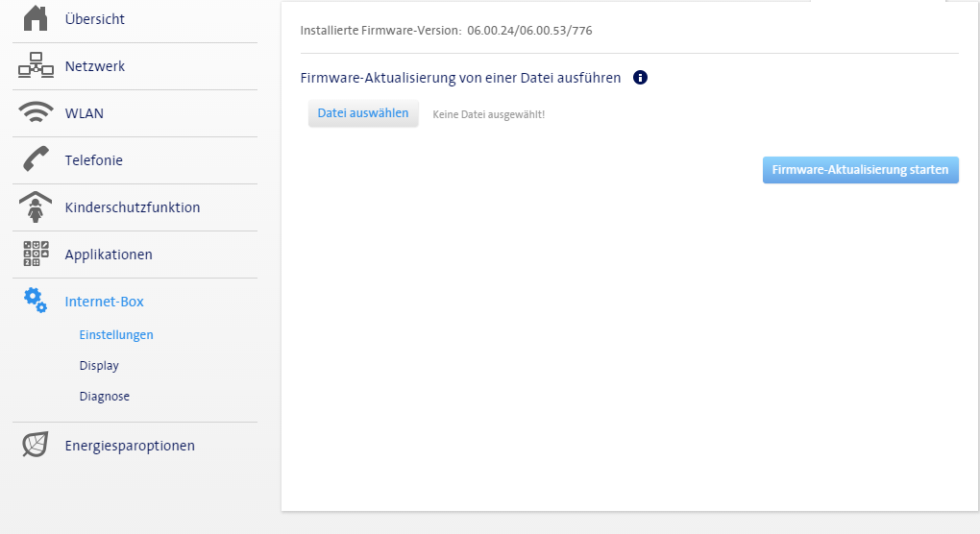Click the child protection roof icon
Image resolution: width=980 pixels, height=534 pixels.
pyautogui.click(x=36, y=206)
